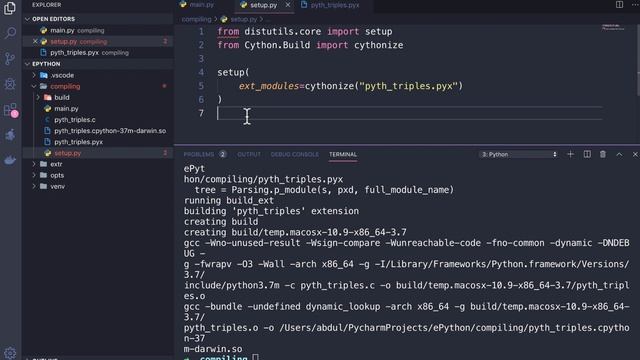Click the split editor icon
640x360 pixels.
click(619, 4)
